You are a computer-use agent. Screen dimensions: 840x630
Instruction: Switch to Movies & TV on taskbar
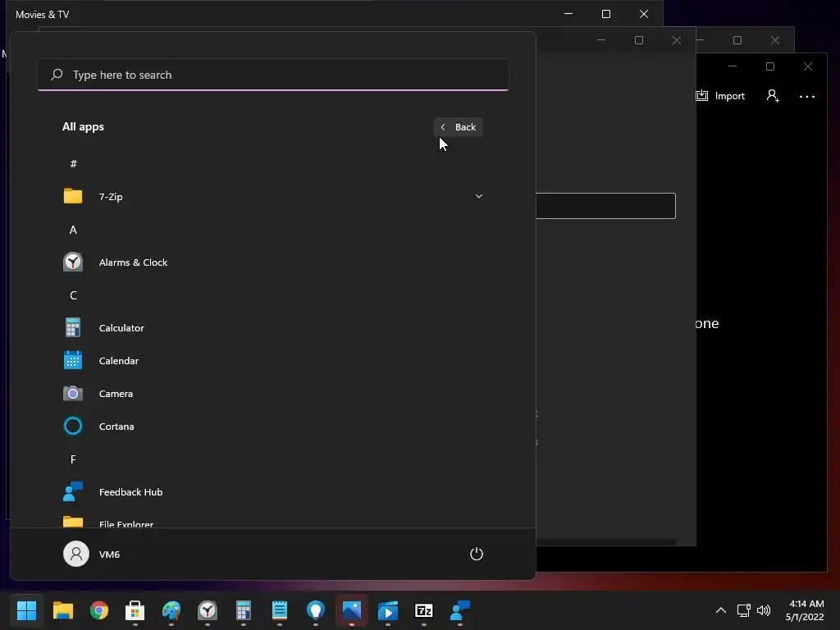(x=388, y=610)
